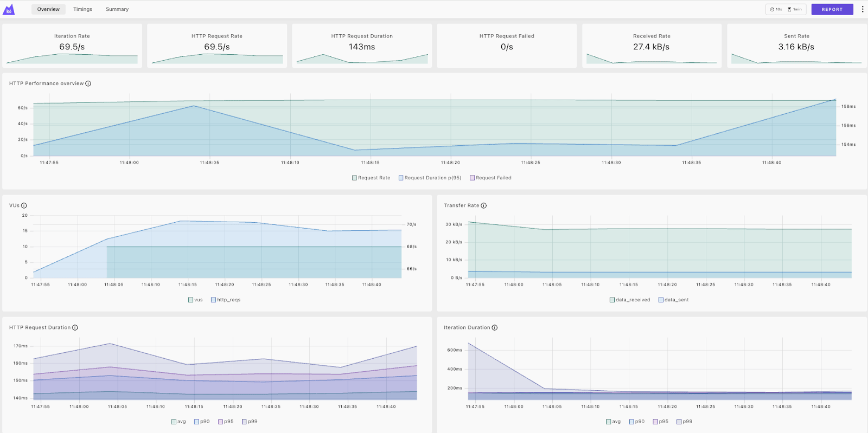Click the Sent Rate 3.16 kB/s value
The image size is (868, 433).
coord(796,47)
